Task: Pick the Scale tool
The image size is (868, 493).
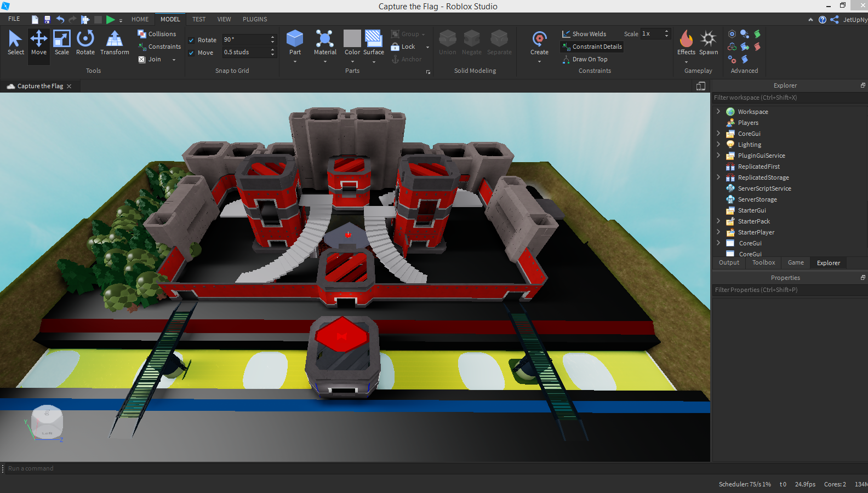Action: pos(62,43)
